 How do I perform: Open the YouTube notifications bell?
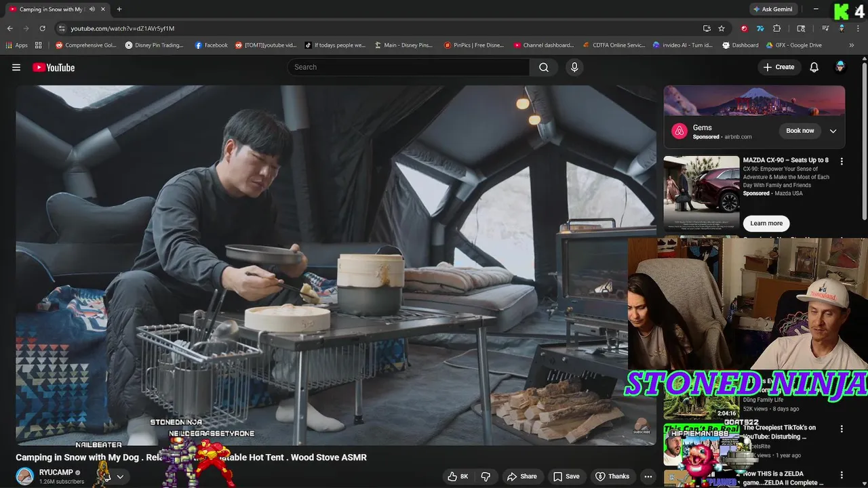[x=814, y=67]
